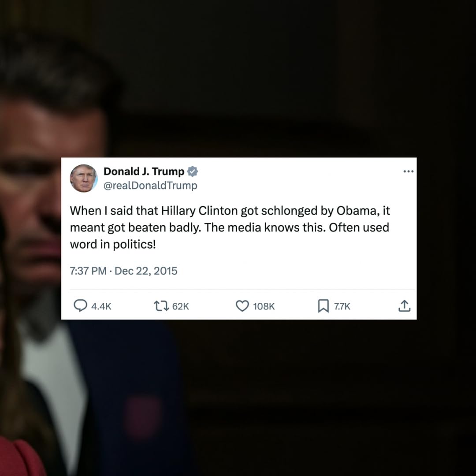Click the Dec 22, 2015 date
The height and width of the screenshot is (476, 476).
point(146,271)
